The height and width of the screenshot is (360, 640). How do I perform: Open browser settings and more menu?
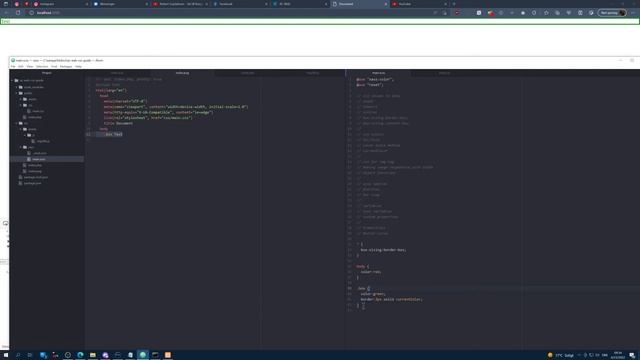633,13
